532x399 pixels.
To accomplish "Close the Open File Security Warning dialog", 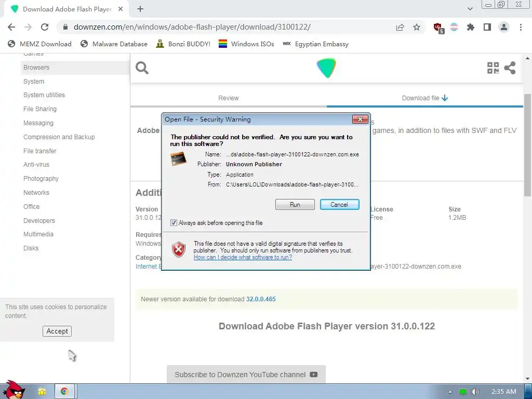I will (x=360, y=119).
